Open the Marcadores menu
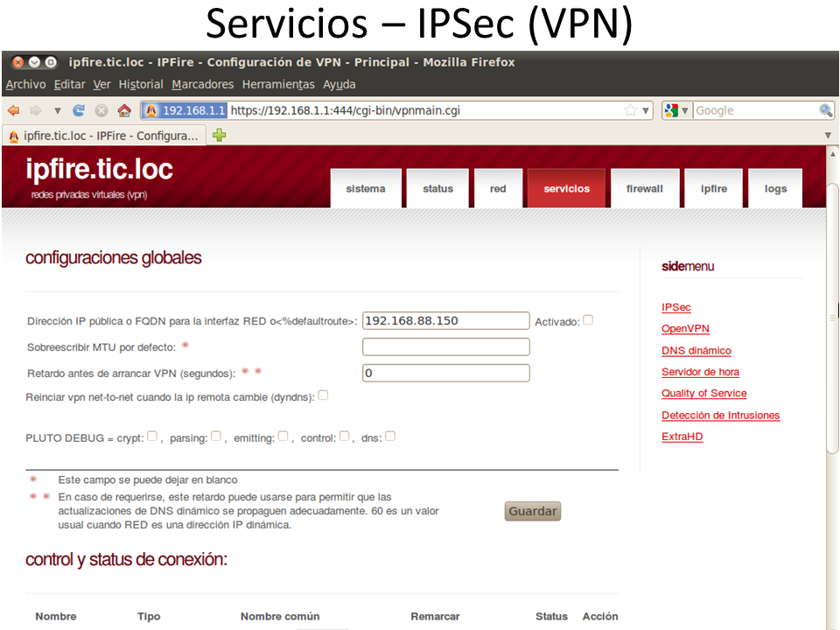The width and height of the screenshot is (840, 630). point(202,85)
